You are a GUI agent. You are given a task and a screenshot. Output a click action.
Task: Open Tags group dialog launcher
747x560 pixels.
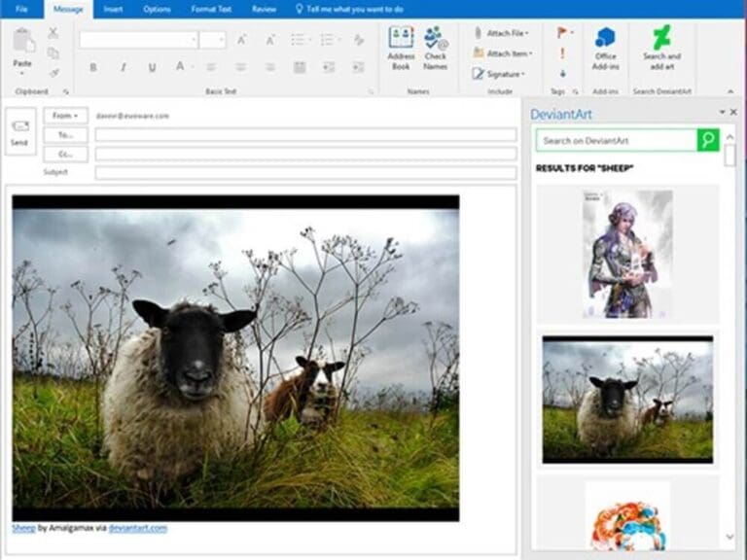pyautogui.click(x=576, y=91)
